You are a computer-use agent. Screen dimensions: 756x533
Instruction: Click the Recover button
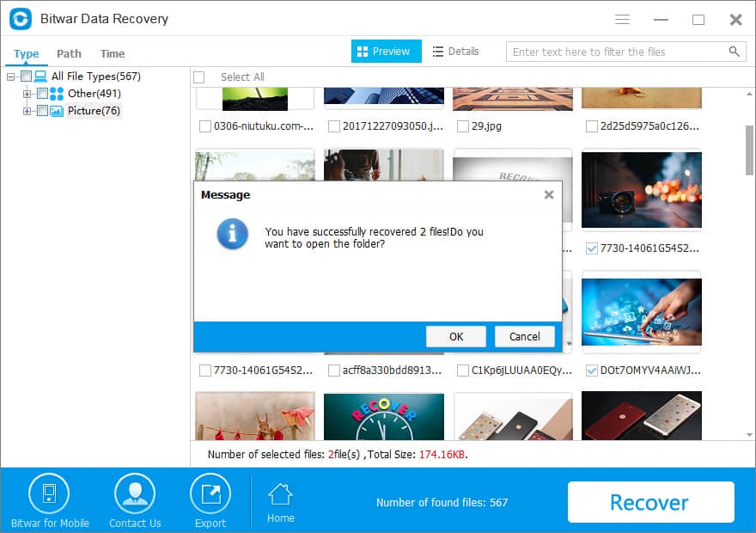click(651, 502)
